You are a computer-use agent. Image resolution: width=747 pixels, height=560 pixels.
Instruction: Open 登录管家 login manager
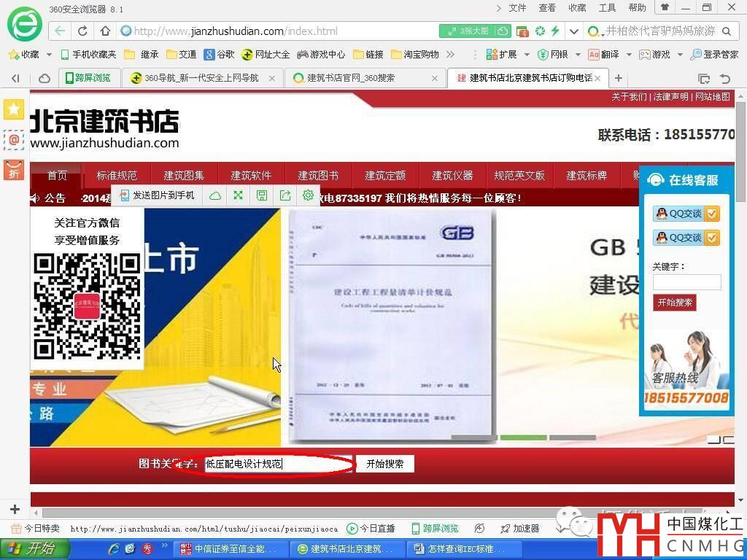714,54
